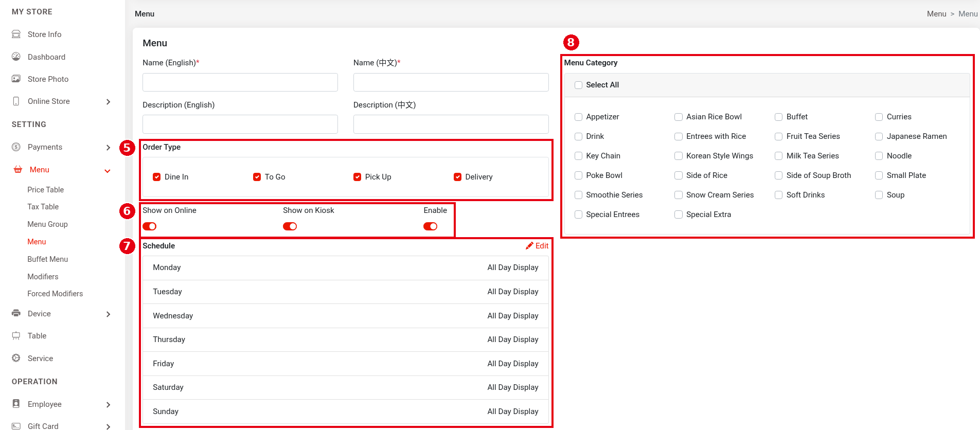Collapse the Menu section chevron
Viewport: 980px width, 430px height.
pos(108,171)
